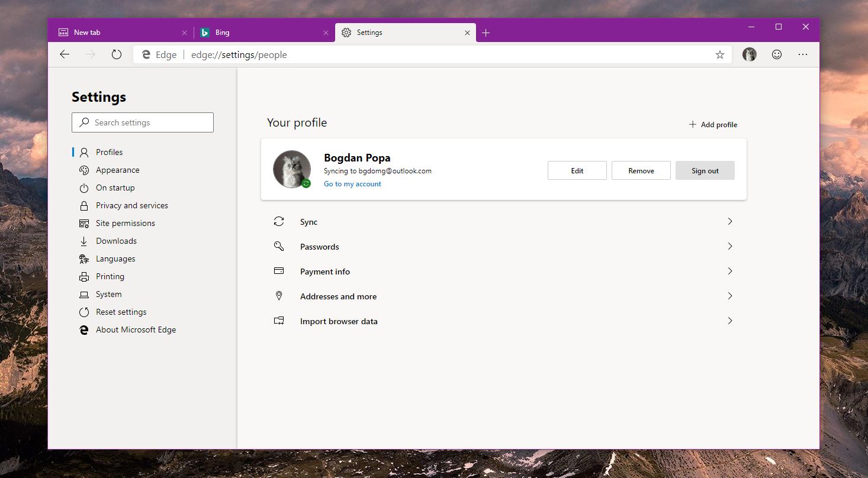The width and height of the screenshot is (868, 478).
Task: Open Appearance settings
Action: click(117, 170)
